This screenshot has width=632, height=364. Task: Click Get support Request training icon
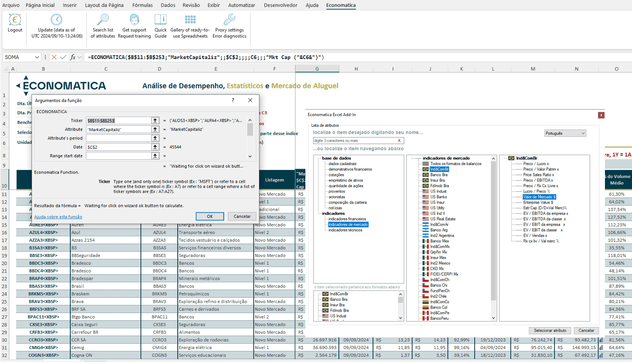click(x=134, y=20)
